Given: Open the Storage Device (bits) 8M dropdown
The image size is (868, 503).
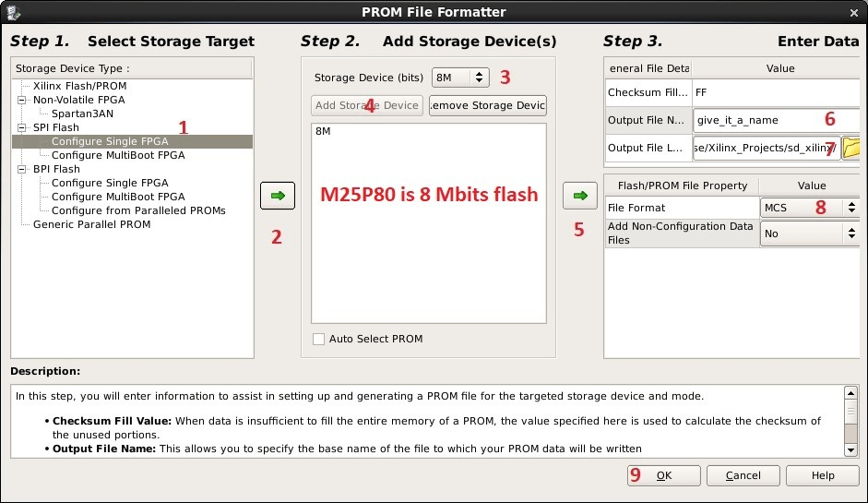Looking at the screenshot, I should [x=460, y=78].
